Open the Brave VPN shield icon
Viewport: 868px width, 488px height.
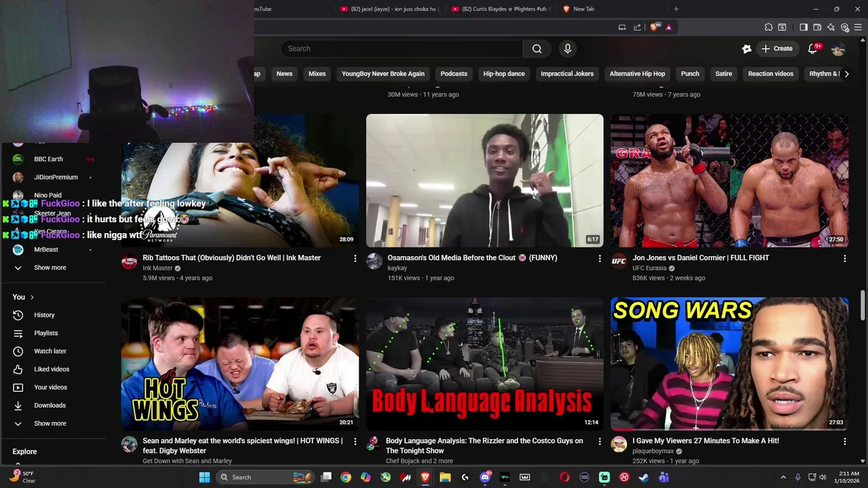pos(845,27)
